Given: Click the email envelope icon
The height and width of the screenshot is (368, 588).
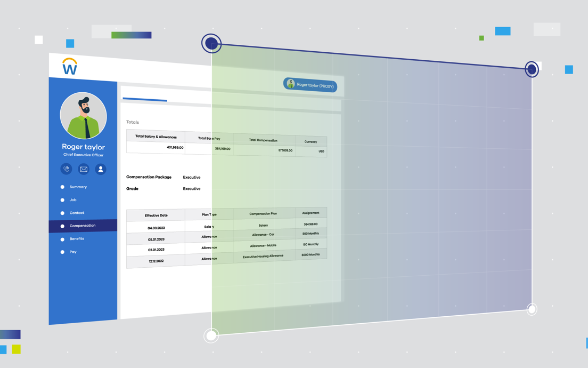Looking at the screenshot, I should point(84,169).
